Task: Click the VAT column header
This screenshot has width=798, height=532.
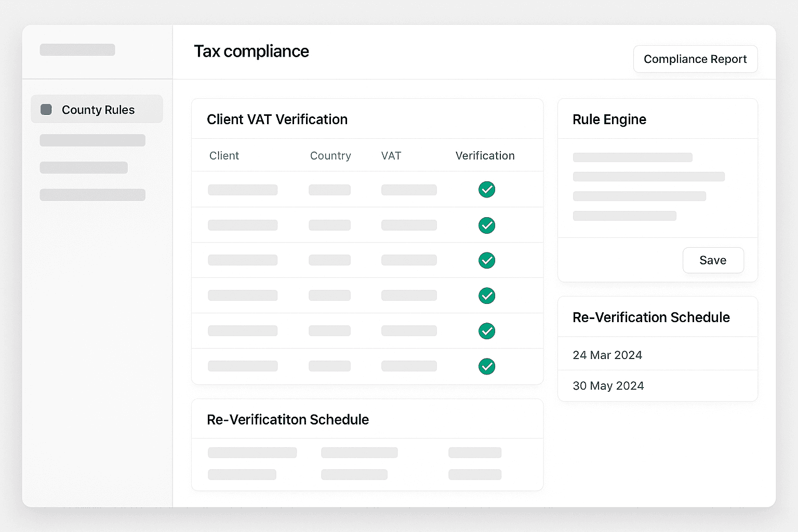Action: click(391, 155)
